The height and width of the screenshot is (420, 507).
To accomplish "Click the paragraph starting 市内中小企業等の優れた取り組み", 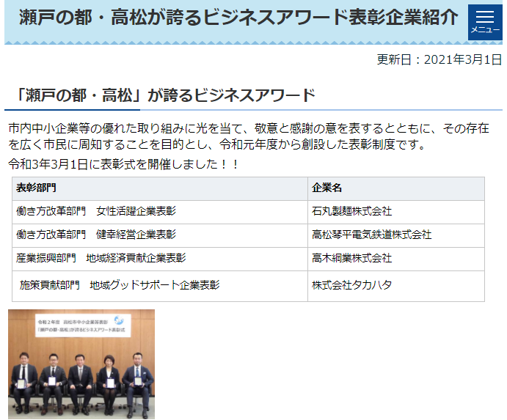I will tap(248, 136).
